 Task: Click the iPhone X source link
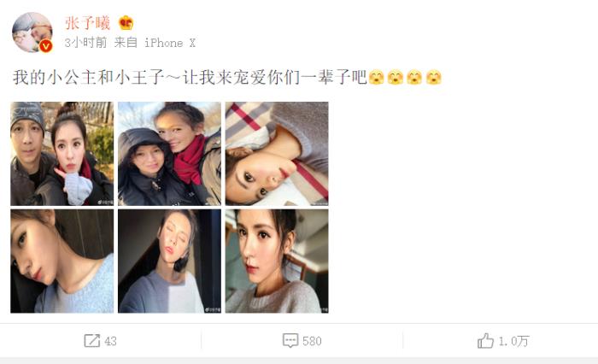point(170,43)
